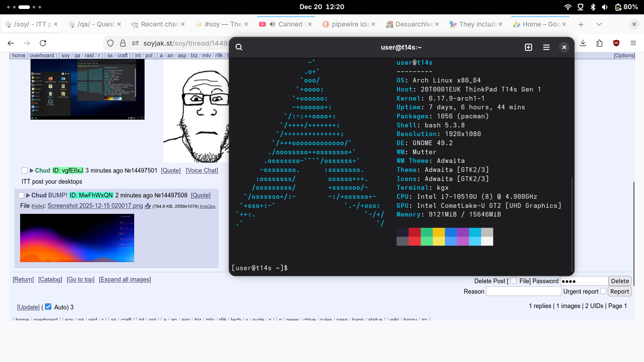Click the Reason input field
The image size is (644, 362).
523,291
